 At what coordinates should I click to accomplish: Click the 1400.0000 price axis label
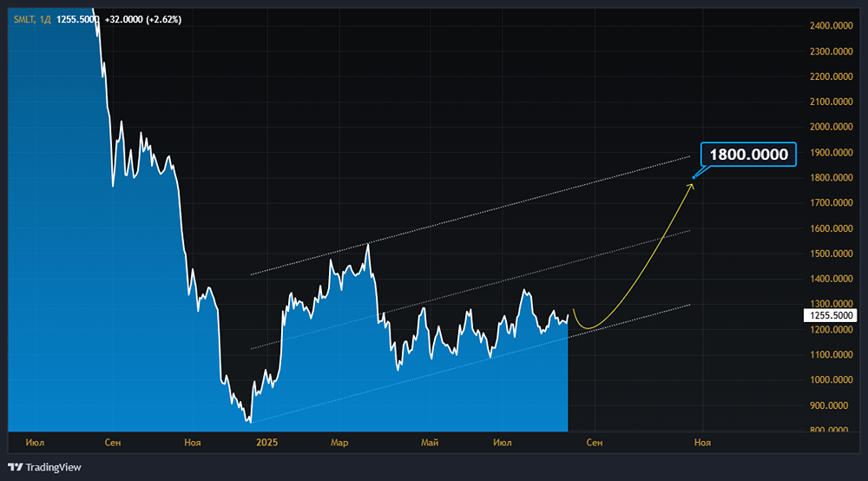[831, 279]
